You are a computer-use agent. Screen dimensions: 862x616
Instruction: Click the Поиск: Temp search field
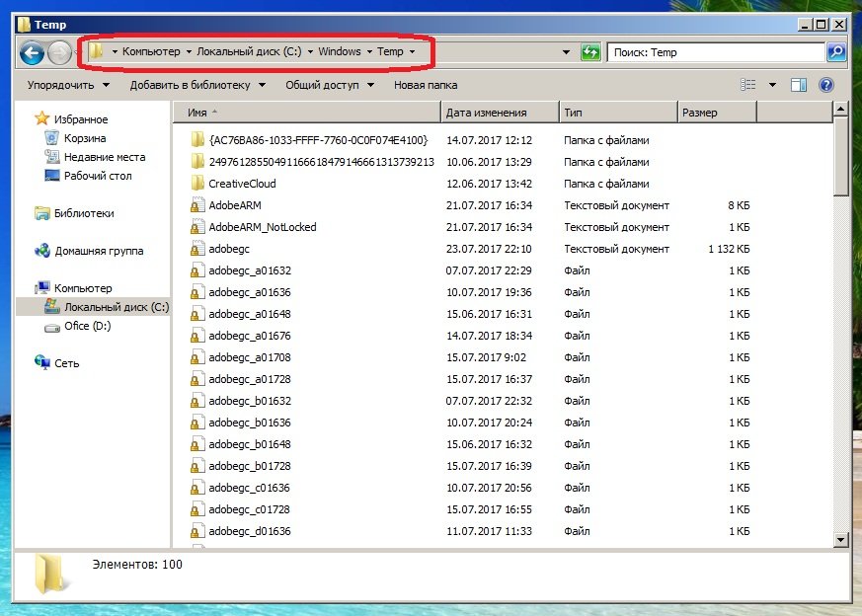coord(715,52)
